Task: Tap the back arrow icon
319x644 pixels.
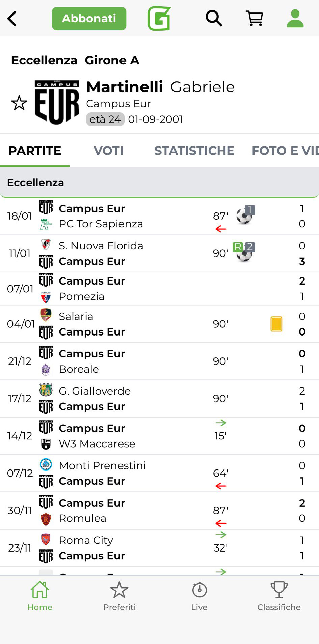Action: 12,19
